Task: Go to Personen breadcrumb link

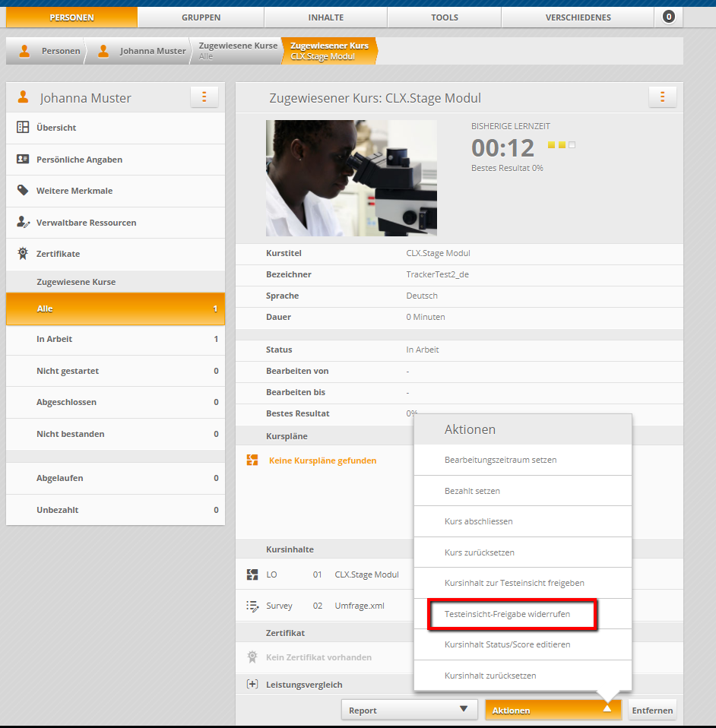Action: (x=61, y=51)
